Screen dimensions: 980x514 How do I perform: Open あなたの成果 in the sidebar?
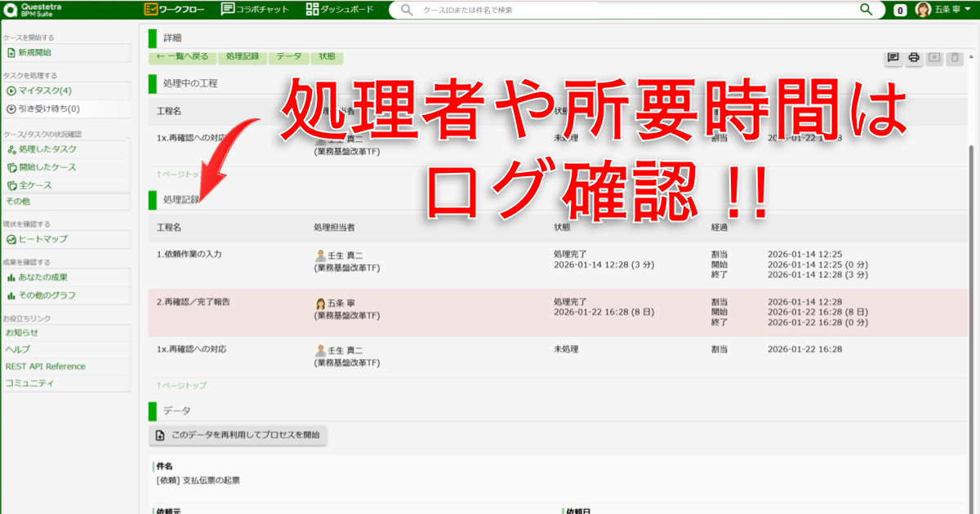click(65, 277)
